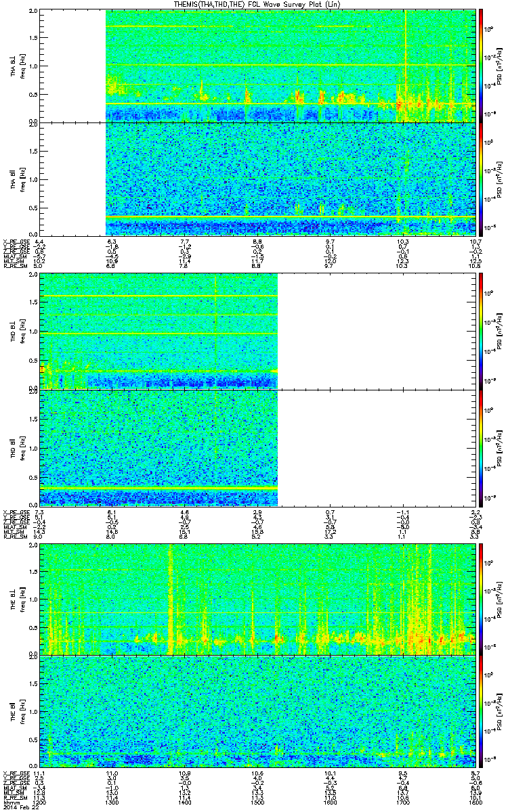Click the 1800 time tick label
The height and width of the screenshot is (812, 508).
tap(474, 803)
